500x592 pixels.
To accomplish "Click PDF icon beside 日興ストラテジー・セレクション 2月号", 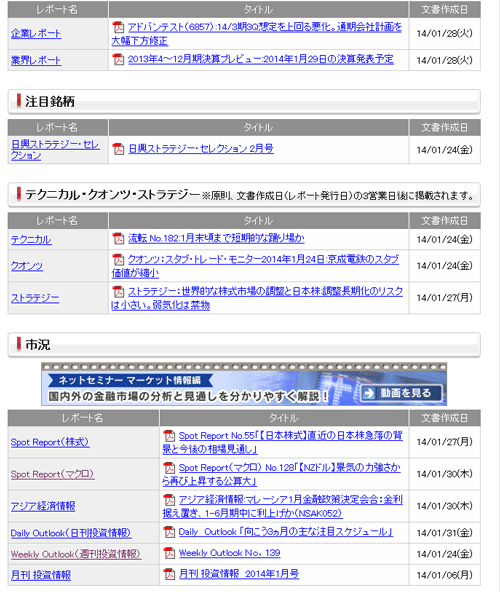I will (118, 149).
